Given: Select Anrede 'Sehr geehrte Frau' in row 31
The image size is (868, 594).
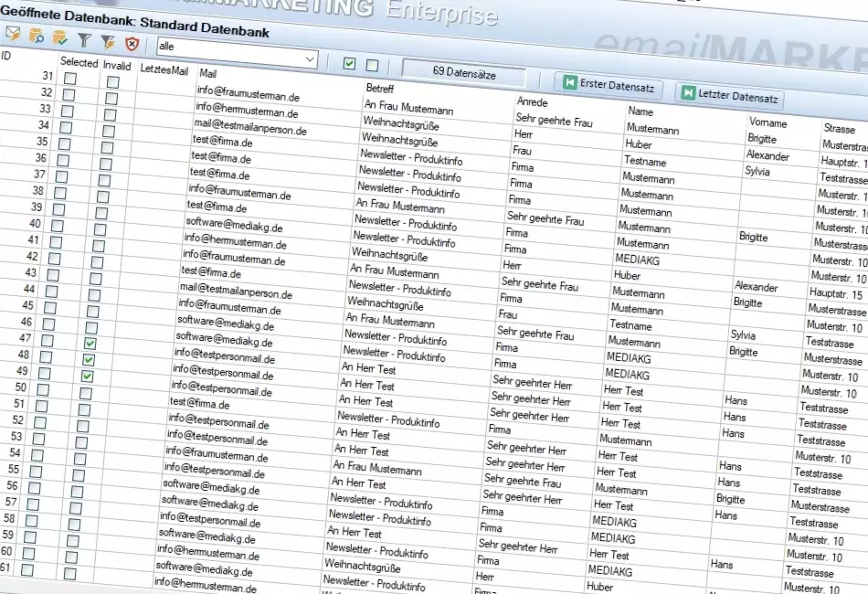Looking at the screenshot, I should (554, 120).
